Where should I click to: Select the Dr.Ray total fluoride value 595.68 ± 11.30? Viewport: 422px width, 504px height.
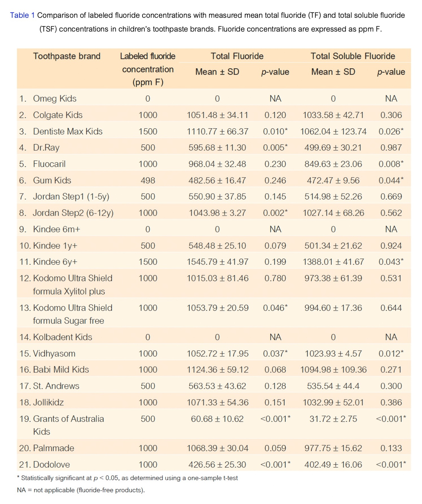[217, 148]
